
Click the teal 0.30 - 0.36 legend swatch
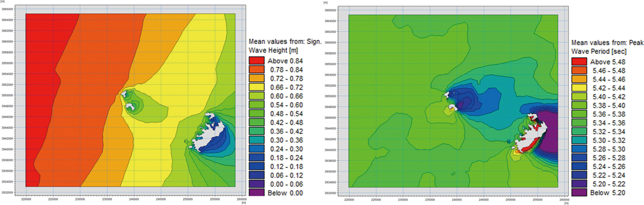[x=256, y=140]
